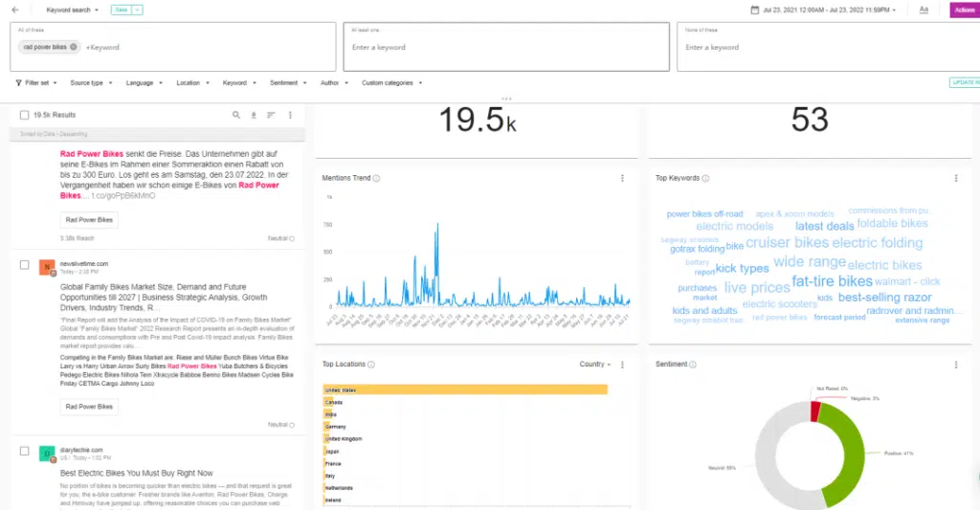The width and height of the screenshot is (980, 510).
Task: Tick the checkbox for the diarytechie.com article
Action: tap(24, 452)
